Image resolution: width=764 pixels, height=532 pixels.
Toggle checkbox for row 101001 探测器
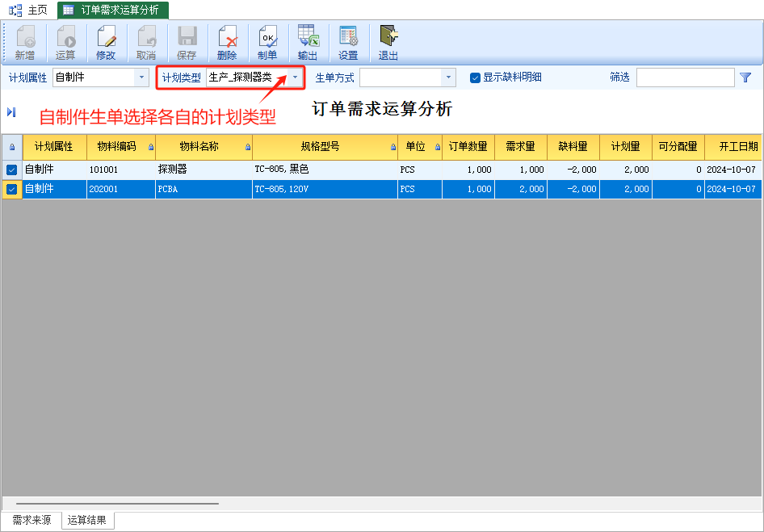click(11, 170)
